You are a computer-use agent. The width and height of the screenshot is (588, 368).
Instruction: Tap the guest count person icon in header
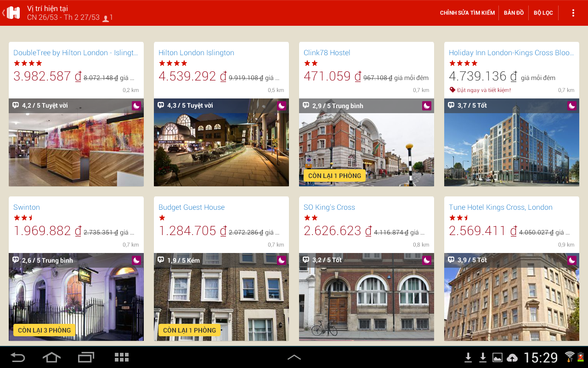pos(106,18)
